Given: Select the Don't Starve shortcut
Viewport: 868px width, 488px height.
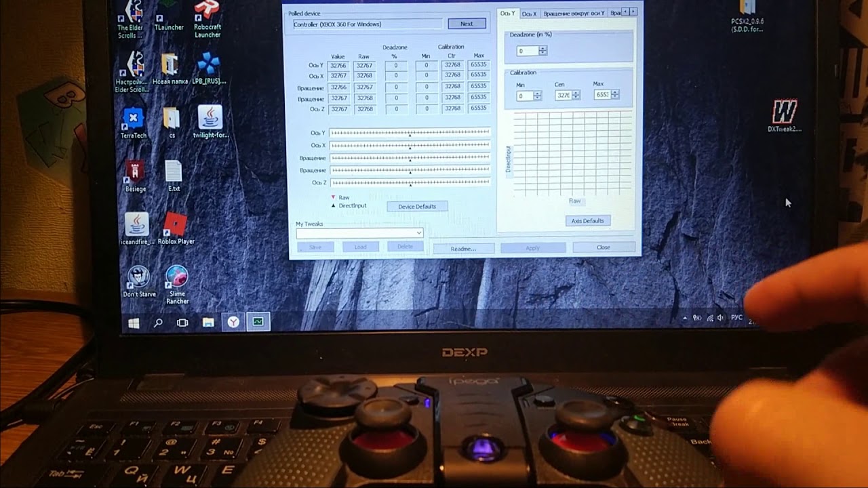Looking at the screenshot, I should pyautogui.click(x=139, y=282).
